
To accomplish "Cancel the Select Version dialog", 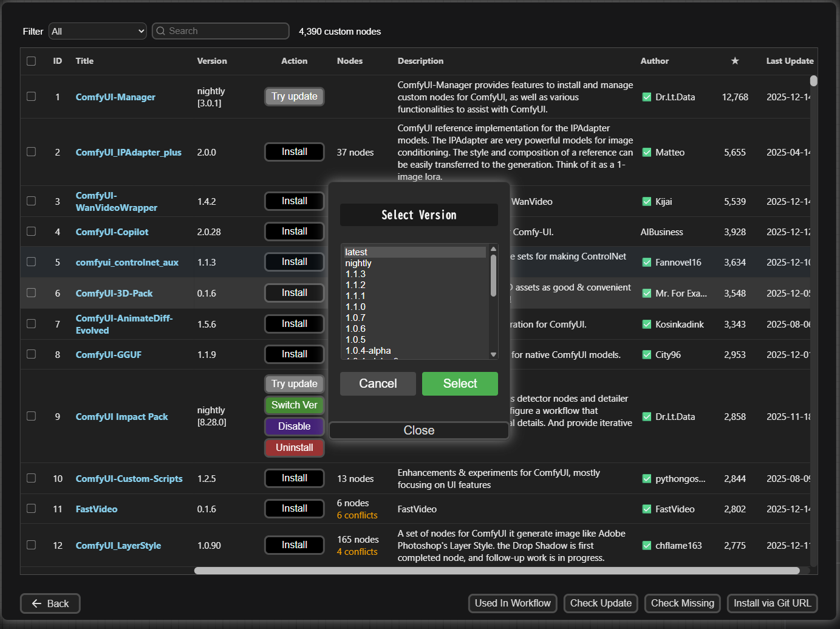I will coord(378,383).
